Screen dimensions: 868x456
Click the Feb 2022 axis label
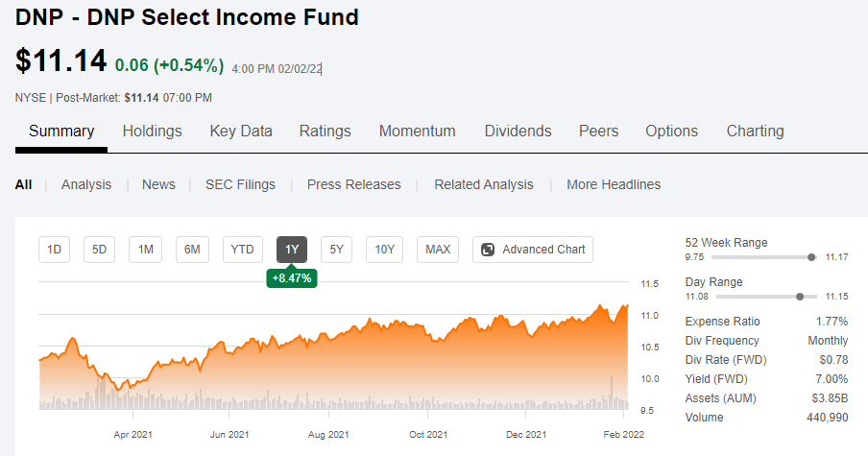coord(624,435)
